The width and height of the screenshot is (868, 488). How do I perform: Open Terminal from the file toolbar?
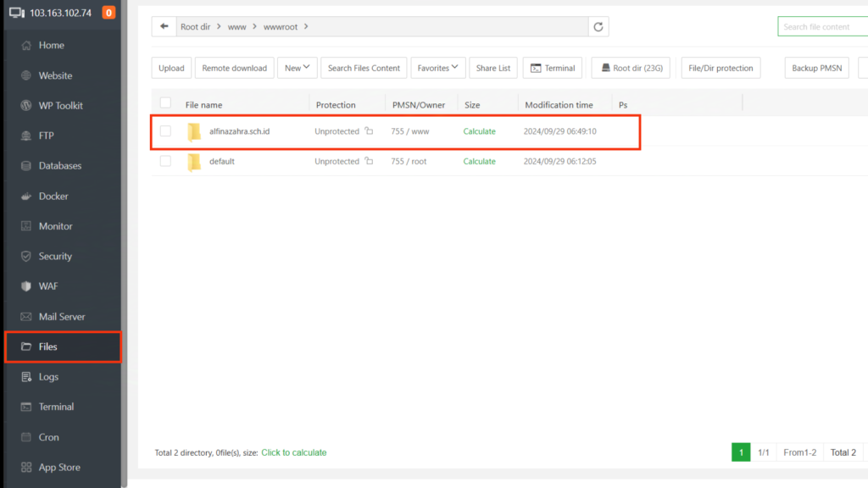[552, 68]
